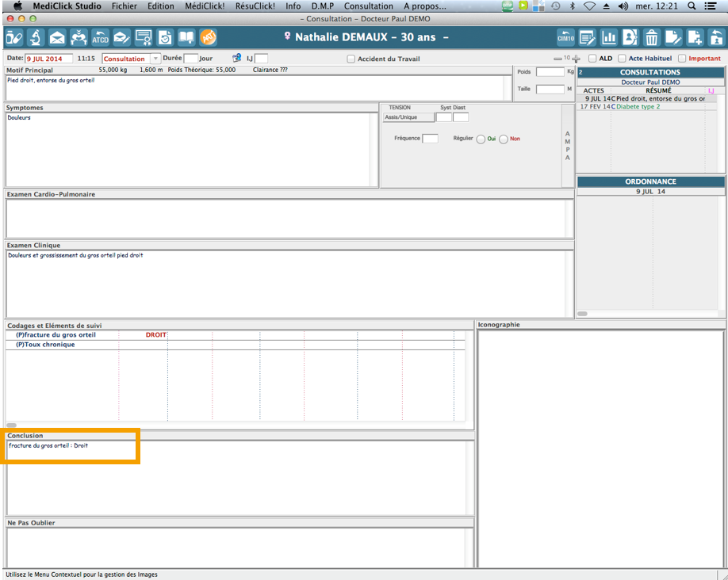The height and width of the screenshot is (580, 728).
Task: Open the D.M.P menu
Action: [x=323, y=6]
